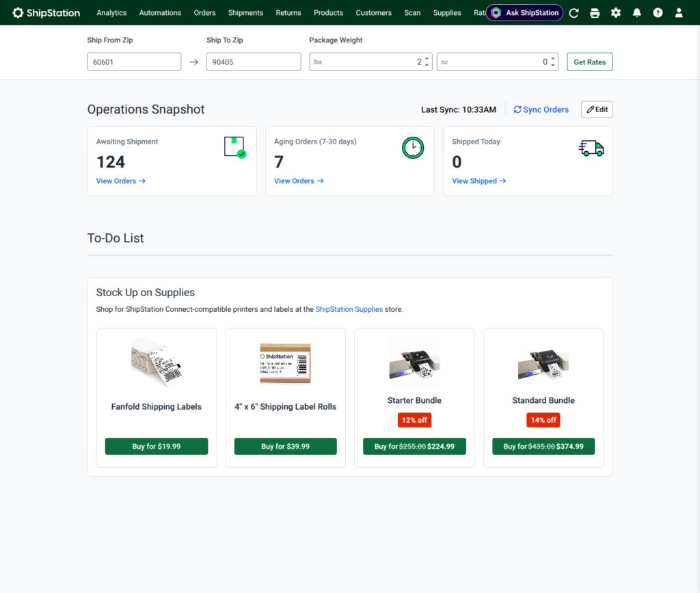
Task: Click the Aging Orders clock icon
Action: coord(413,148)
